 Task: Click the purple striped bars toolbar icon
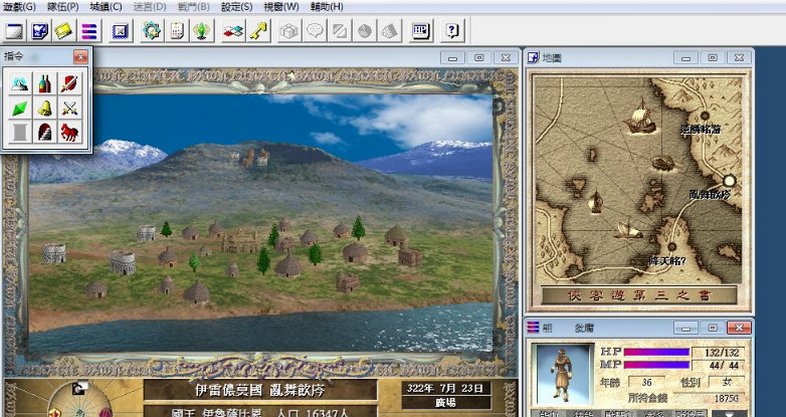89,31
